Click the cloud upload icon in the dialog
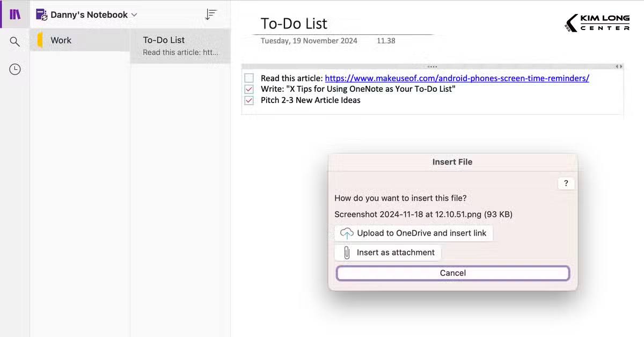This screenshot has height=337, width=644. (346, 233)
